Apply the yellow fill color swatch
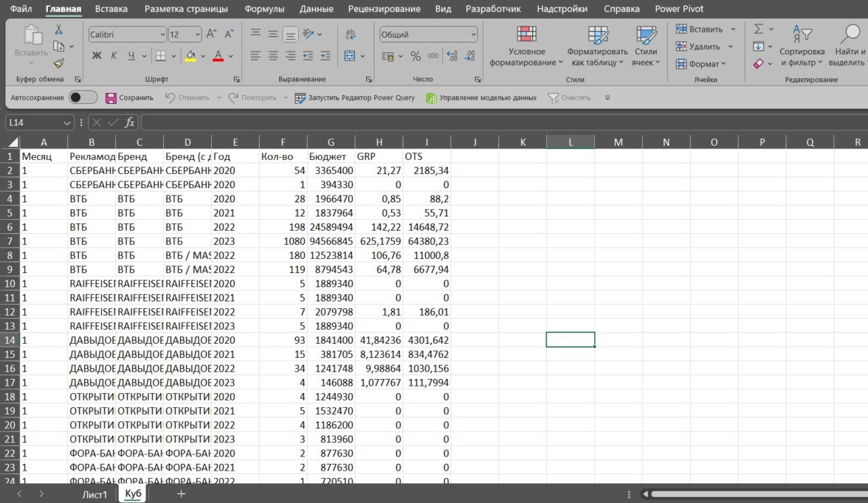Viewport: 868px width, 503px height. coord(190,56)
